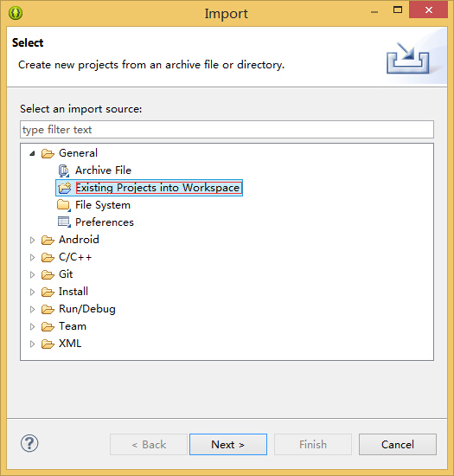
Task: Expand the Run/Debug category
Action: 32,309
